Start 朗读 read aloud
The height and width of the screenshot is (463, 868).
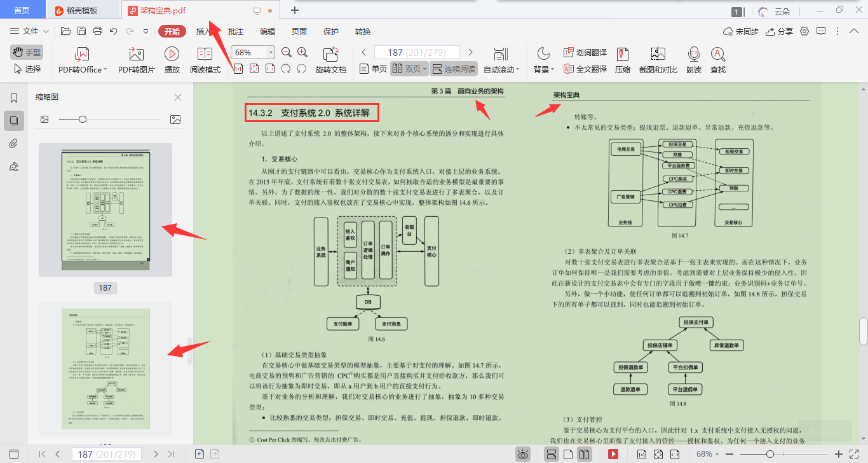[694, 61]
